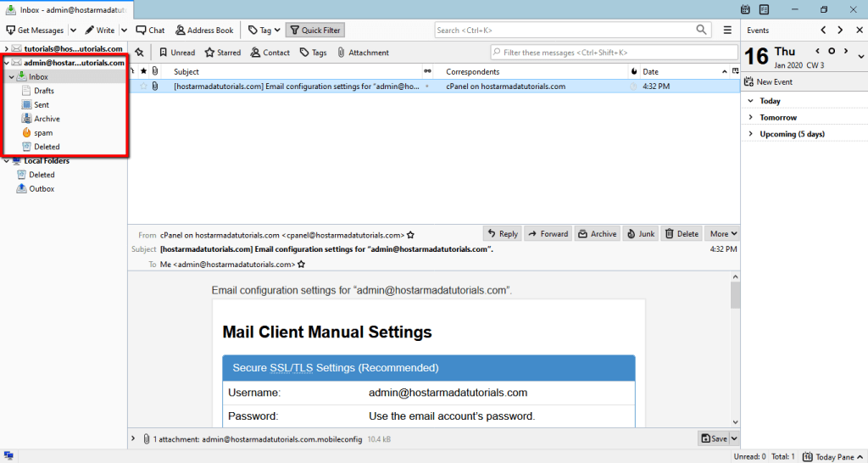Screen dimensions: 868x463
Task: Open column picker icon in header
Action: pyautogui.click(x=735, y=71)
